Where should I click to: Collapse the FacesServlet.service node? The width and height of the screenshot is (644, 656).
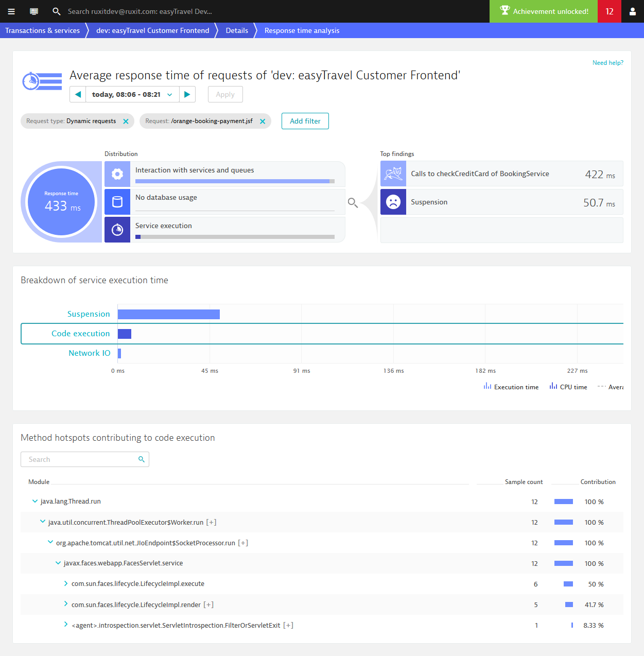(58, 563)
